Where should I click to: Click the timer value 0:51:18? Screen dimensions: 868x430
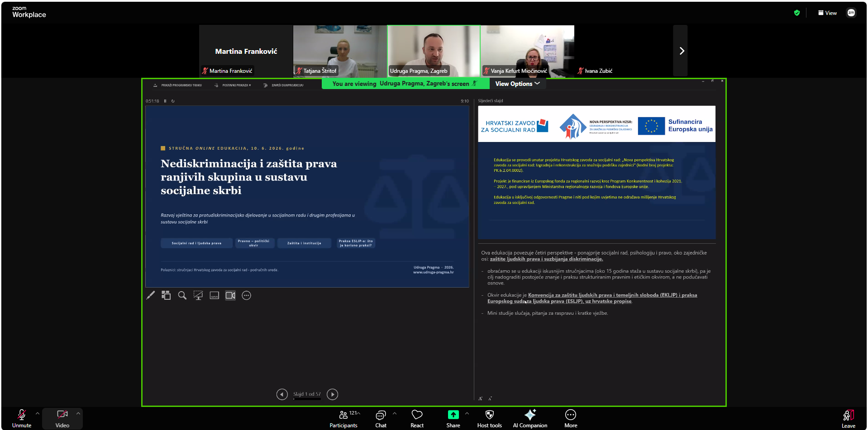[x=152, y=101]
